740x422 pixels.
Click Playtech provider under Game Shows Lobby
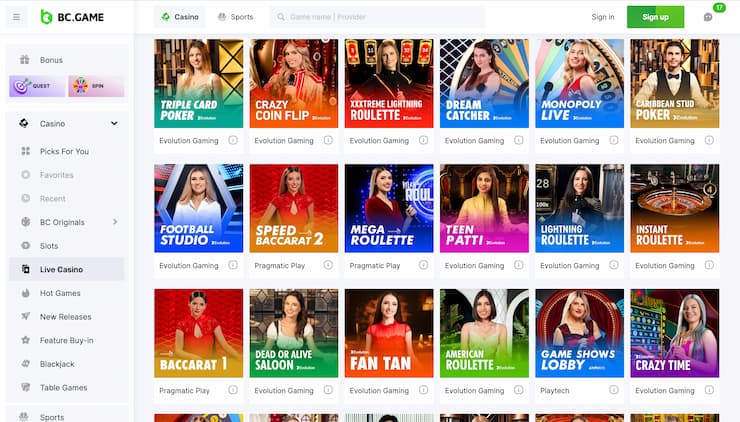(555, 390)
